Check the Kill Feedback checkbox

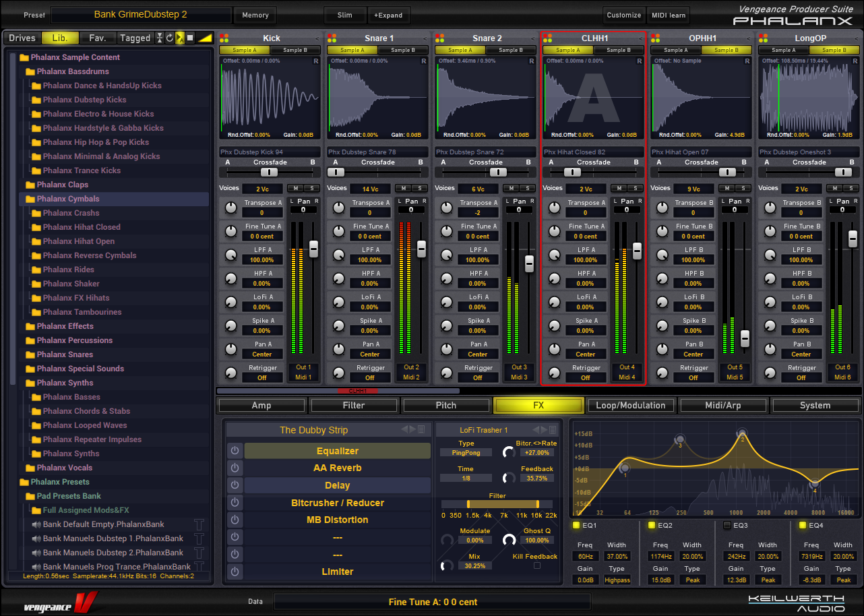click(x=537, y=566)
